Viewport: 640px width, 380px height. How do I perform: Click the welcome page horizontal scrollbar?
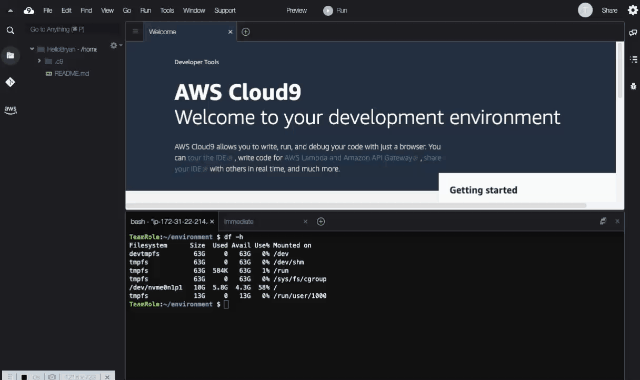click(x=356, y=205)
